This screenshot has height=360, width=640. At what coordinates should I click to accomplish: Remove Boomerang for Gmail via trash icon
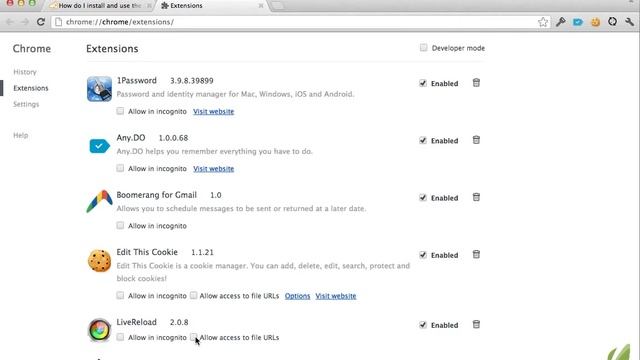476,197
